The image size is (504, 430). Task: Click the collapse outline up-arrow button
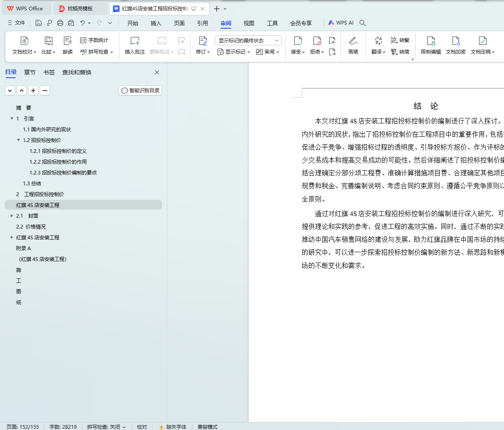pos(22,91)
